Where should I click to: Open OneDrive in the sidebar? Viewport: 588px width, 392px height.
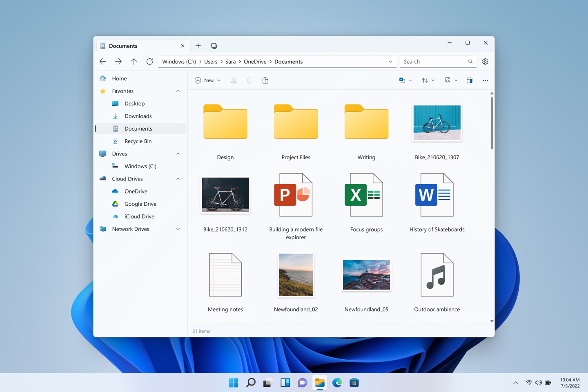[140, 192]
